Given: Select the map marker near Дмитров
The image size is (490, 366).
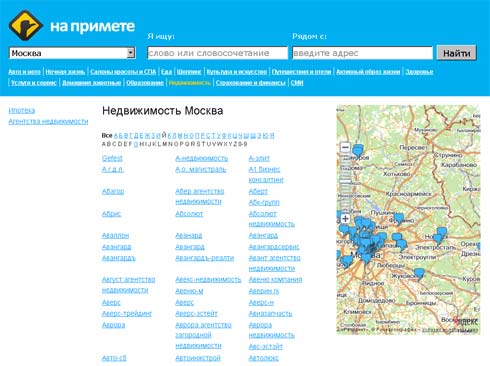Looking at the screenshot, I should click(358, 151).
